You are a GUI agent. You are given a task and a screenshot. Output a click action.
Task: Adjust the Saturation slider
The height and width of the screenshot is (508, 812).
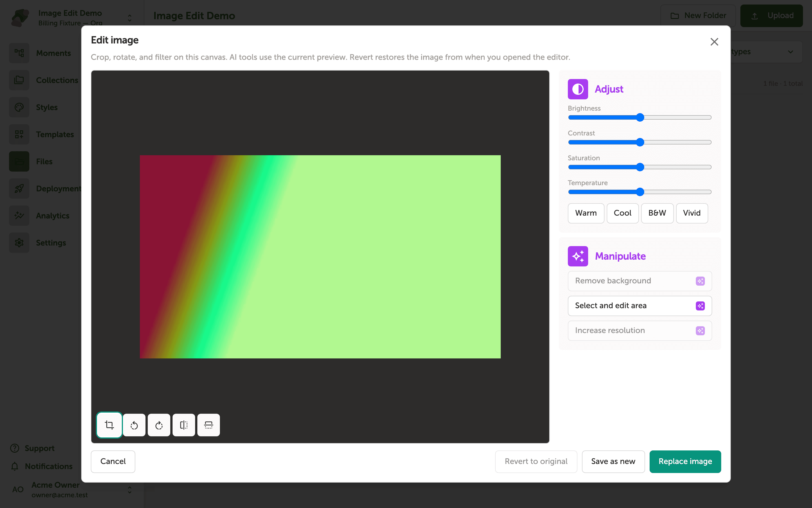coord(639,167)
